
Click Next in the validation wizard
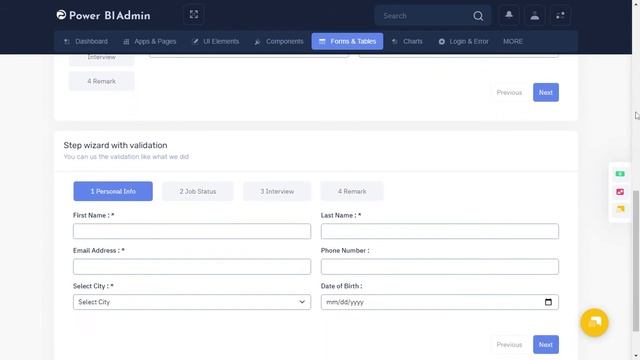coord(546,345)
